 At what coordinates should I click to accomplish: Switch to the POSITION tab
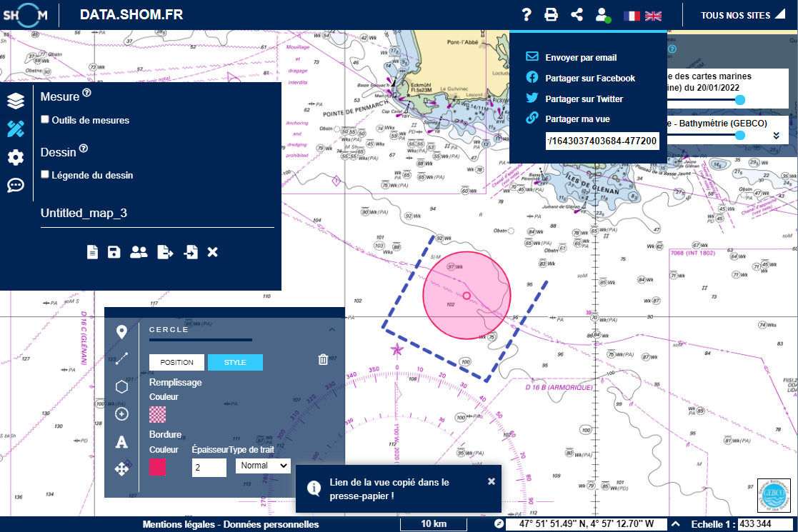coord(176,362)
